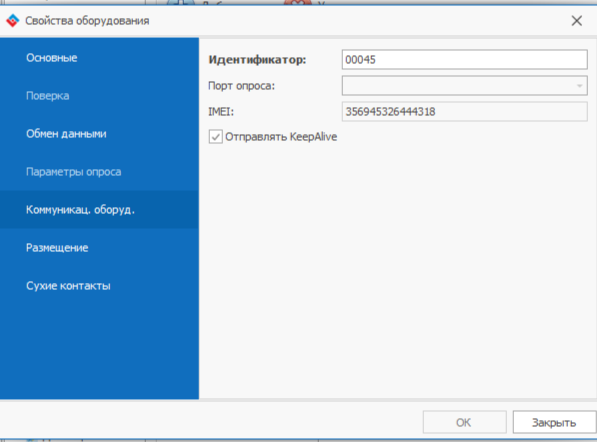Image resolution: width=597 pixels, height=442 pixels.
Task: Click the Отправлять KeepAlive label text
Action: [281, 137]
